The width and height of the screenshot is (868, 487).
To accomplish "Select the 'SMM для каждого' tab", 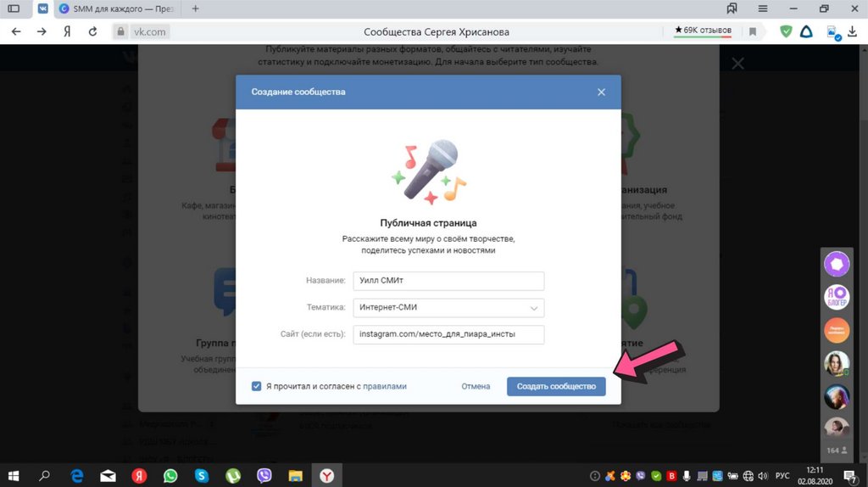I will coord(118,8).
